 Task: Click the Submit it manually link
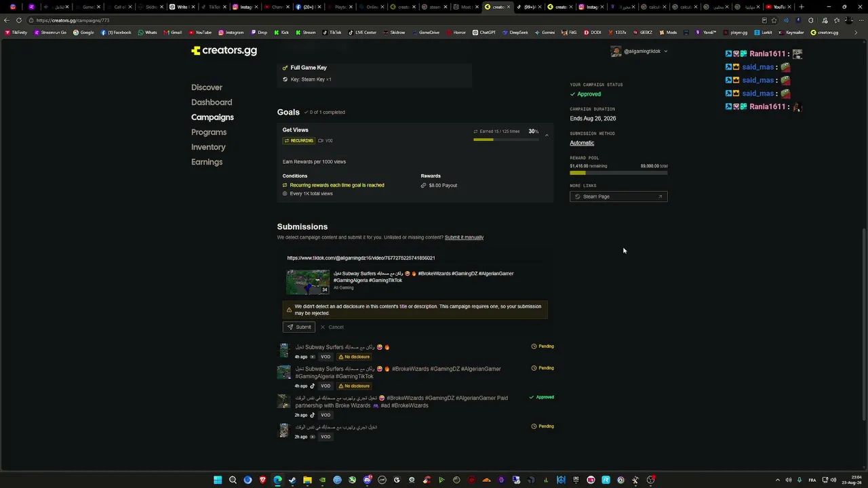click(464, 237)
